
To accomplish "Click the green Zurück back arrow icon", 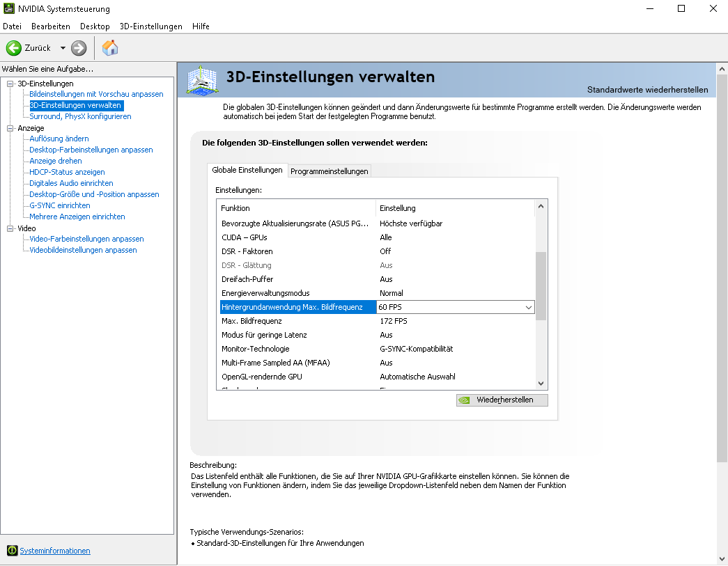I will coord(14,48).
